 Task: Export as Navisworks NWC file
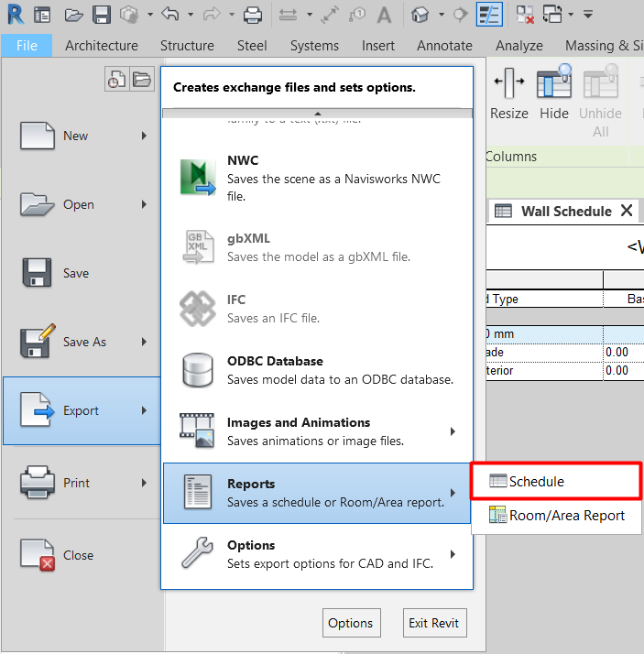click(x=317, y=178)
